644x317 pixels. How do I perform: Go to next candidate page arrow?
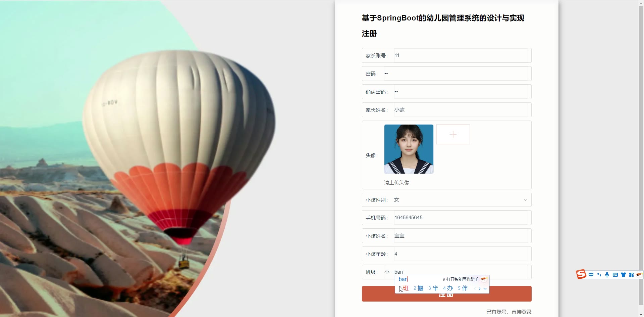point(480,288)
